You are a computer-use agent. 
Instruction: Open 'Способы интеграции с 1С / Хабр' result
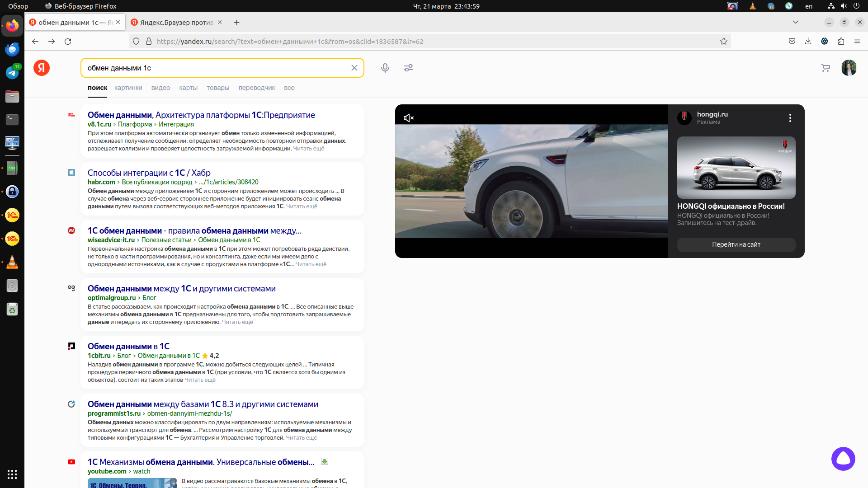click(149, 173)
